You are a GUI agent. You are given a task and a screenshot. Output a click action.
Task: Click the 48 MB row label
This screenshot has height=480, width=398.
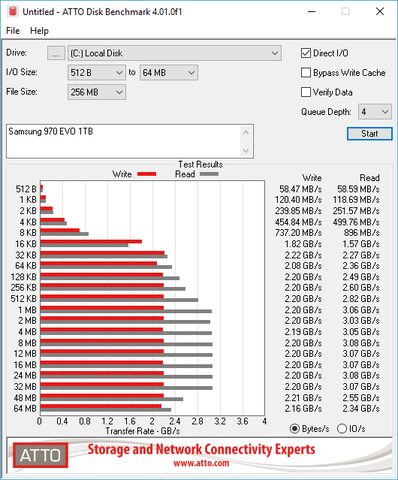[25, 398]
